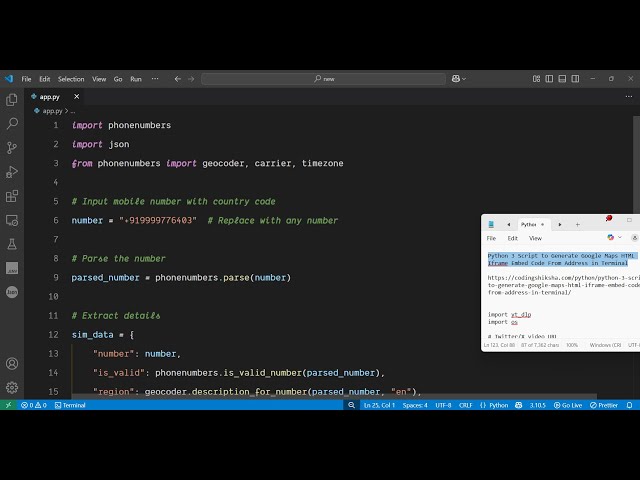This screenshot has height=480, width=640.
Task: Toggle the Primary Side Bar
Action: pyautogui.click(x=549, y=79)
